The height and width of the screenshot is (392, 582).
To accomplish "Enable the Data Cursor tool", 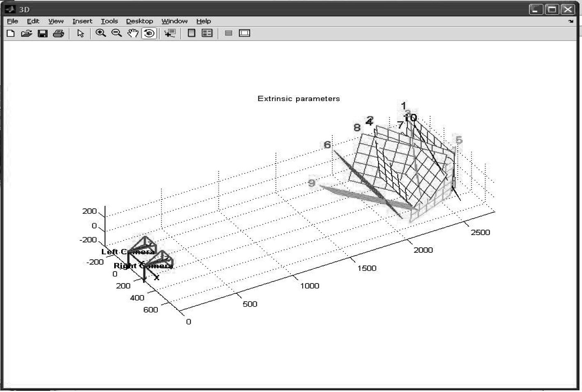I will (170, 33).
